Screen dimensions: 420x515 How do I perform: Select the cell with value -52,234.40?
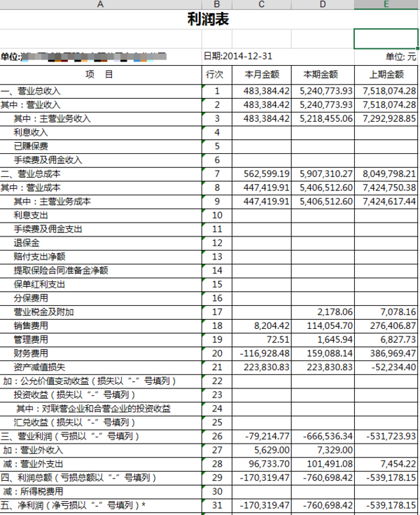pyautogui.click(x=386, y=367)
